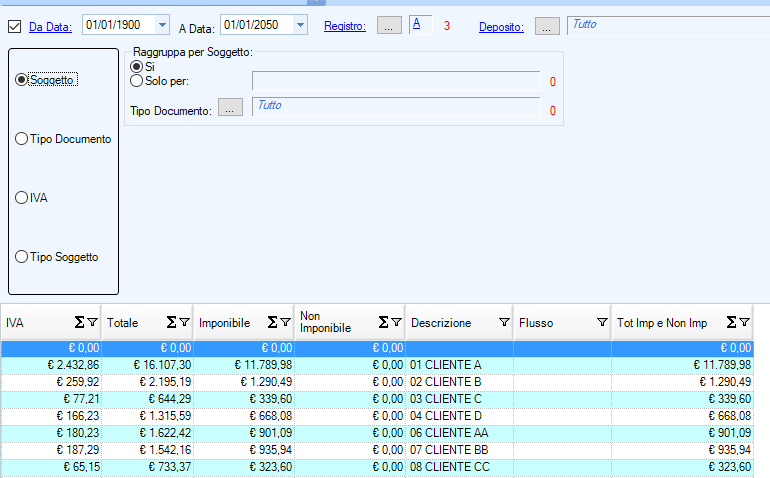Viewport: 770px width, 478px height.
Task: Click sum icon in Non Imponibile column
Action: [383, 322]
